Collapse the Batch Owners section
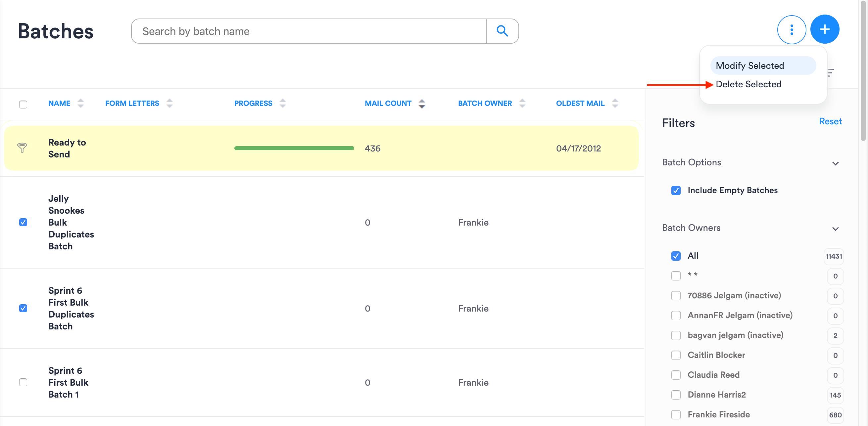 click(835, 229)
